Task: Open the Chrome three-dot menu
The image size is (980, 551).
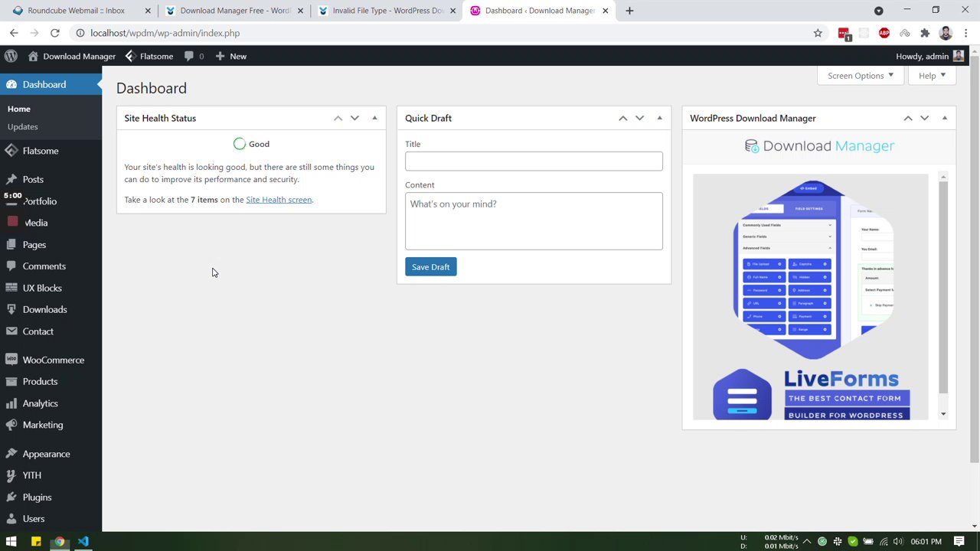Action: coord(965,33)
